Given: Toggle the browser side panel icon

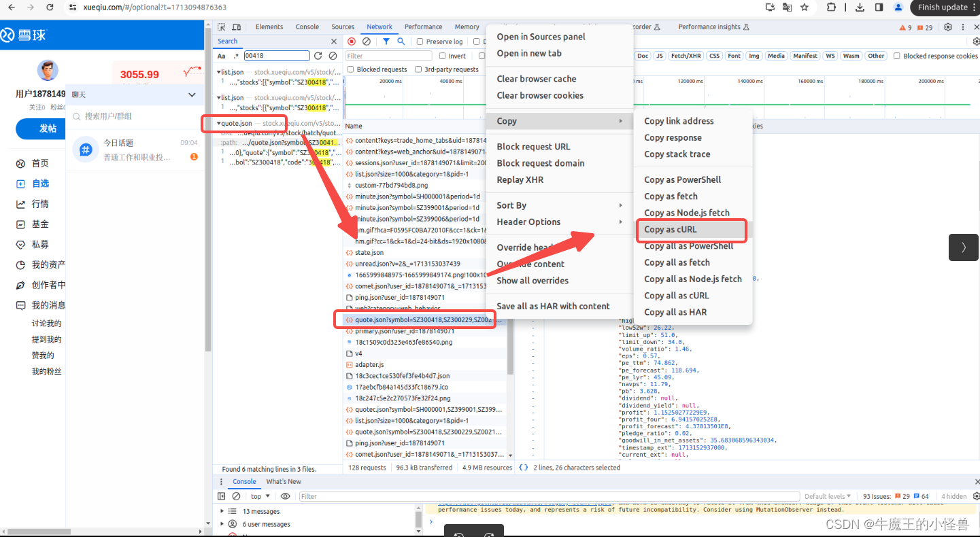Looking at the screenshot, I should coord(879,7).
